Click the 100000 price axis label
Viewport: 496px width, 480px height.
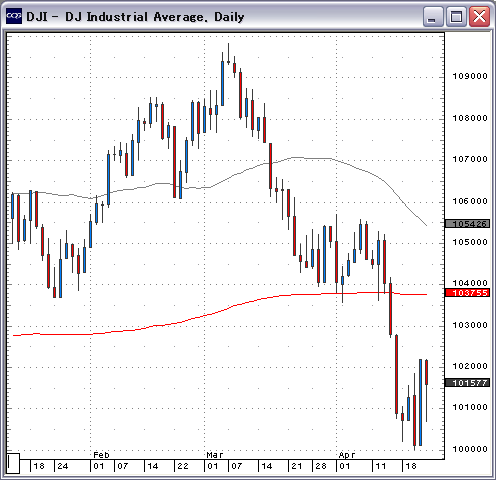coord(470,449)
